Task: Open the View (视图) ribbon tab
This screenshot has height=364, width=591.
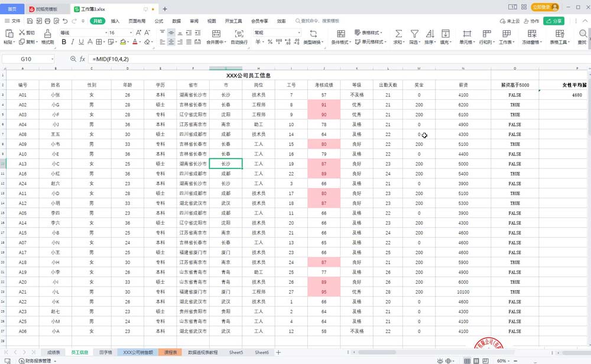Action: pyautogui.click(x=212, y=21)
